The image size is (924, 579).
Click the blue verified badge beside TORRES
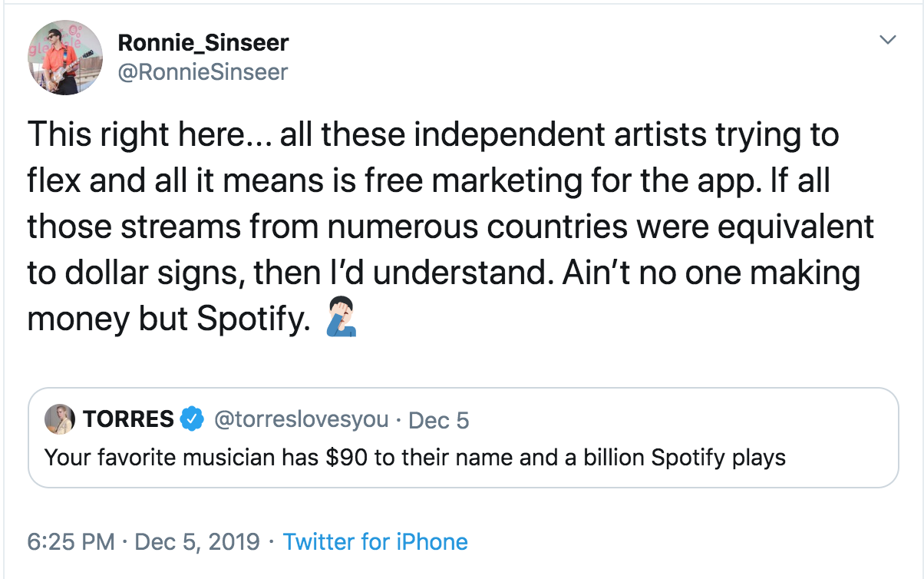[x=192, y=420]
